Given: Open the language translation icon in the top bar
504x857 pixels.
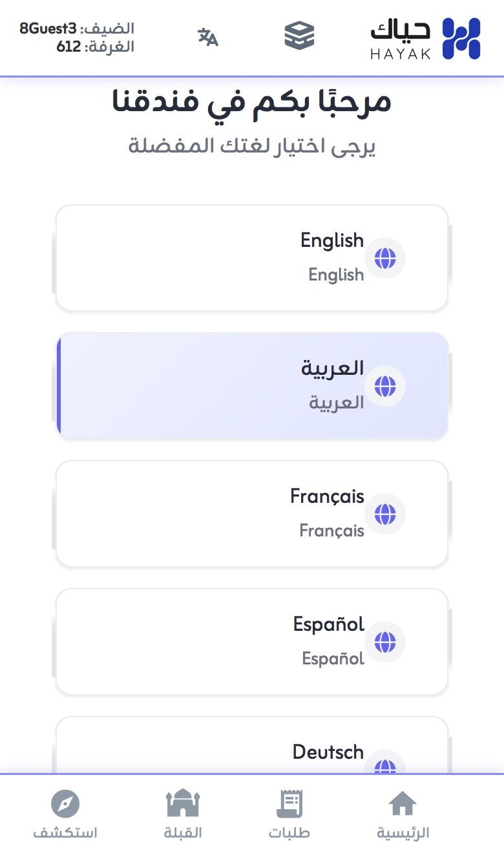Looking at the screenshot, I should point(208,37).
